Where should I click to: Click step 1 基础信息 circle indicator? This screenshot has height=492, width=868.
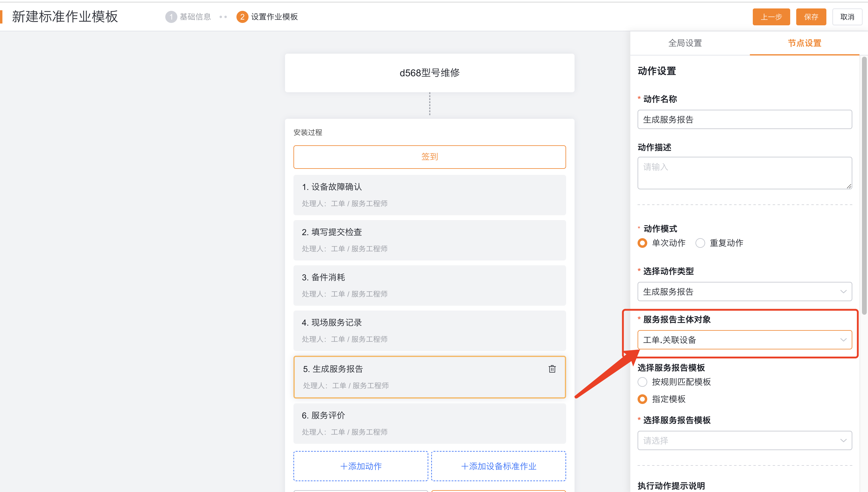171,17
